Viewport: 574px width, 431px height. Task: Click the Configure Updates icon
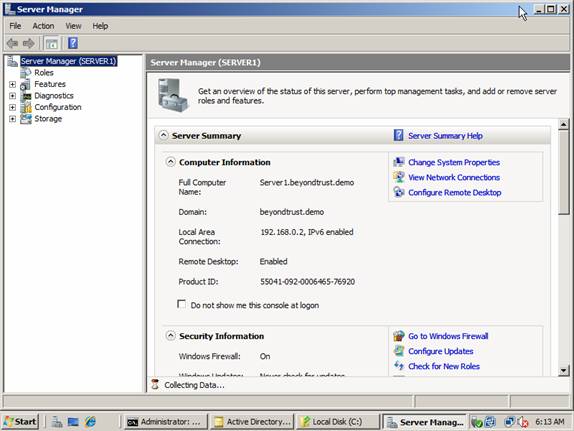pos(399,351)
